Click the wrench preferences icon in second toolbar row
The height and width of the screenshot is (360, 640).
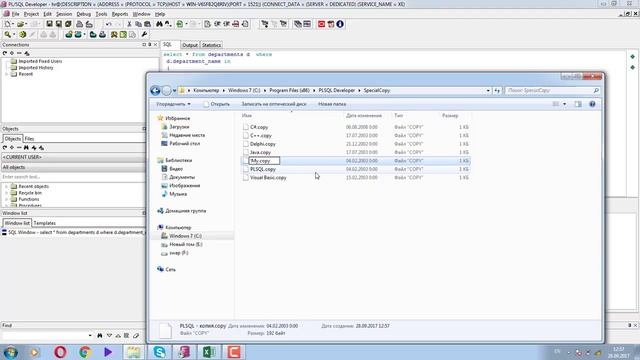[x=144, y=35]
